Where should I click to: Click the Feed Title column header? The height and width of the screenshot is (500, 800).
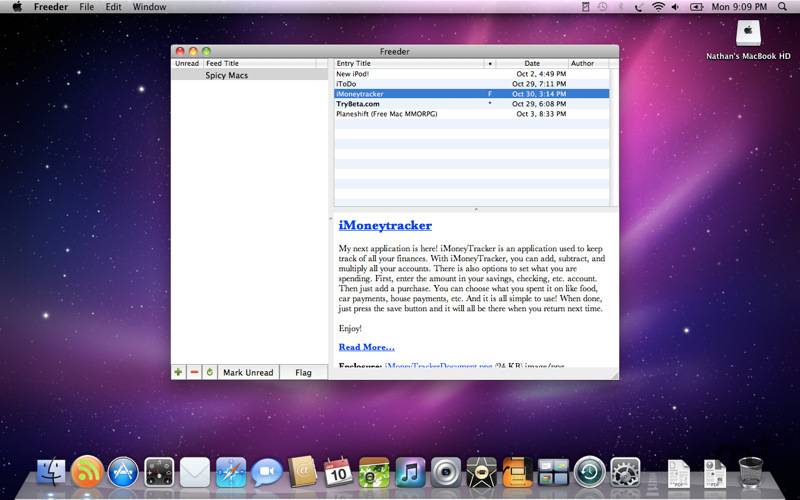(x=260, y=63)
